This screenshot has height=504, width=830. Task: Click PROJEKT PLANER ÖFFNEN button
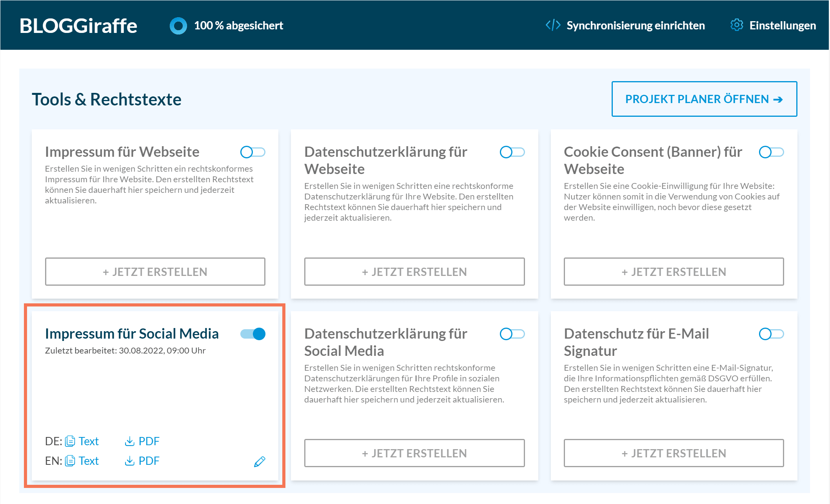point(704,99)
